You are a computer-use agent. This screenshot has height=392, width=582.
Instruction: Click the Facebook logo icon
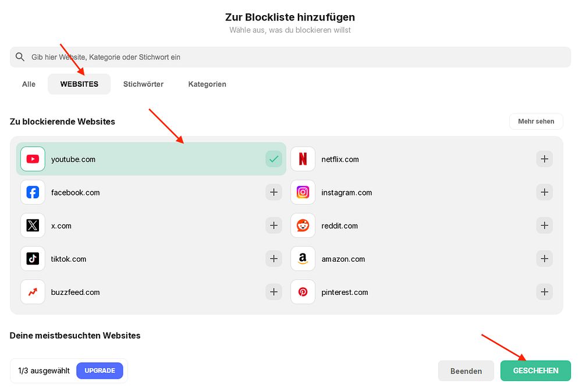click(33, 192)
